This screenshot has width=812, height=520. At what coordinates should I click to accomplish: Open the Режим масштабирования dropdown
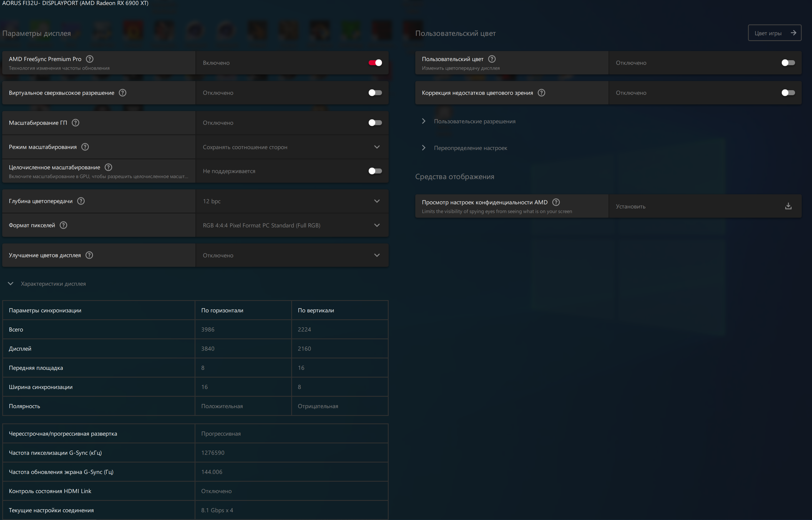pos(292,147)
